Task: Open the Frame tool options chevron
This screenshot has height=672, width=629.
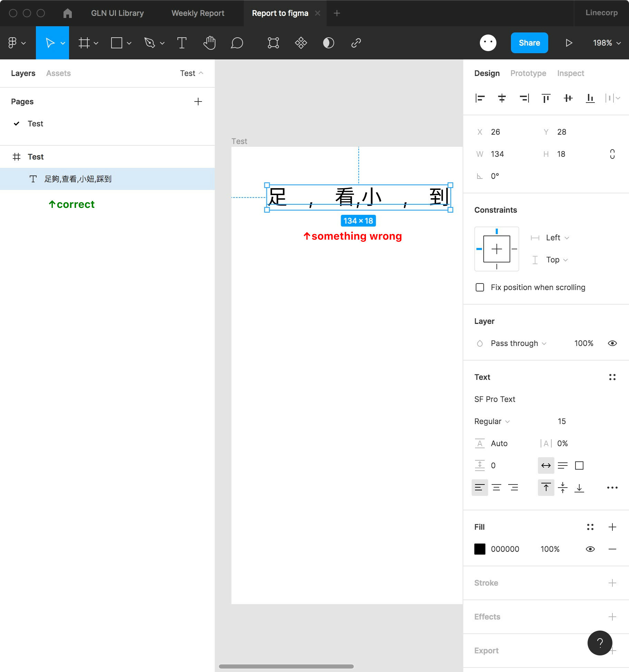Action: click(x=96, y=43)
